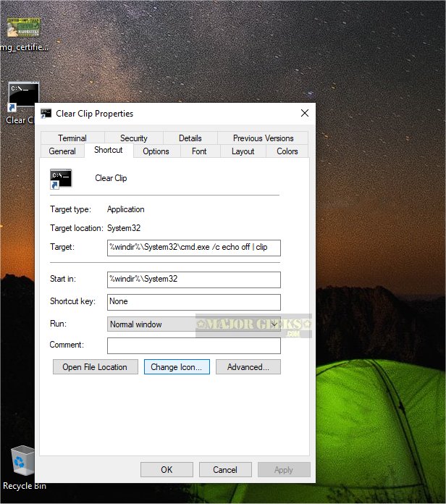Open the Layout tab
Image resolution: width=446 pixels, height=504 pixels.
click(x=243, y=151)
